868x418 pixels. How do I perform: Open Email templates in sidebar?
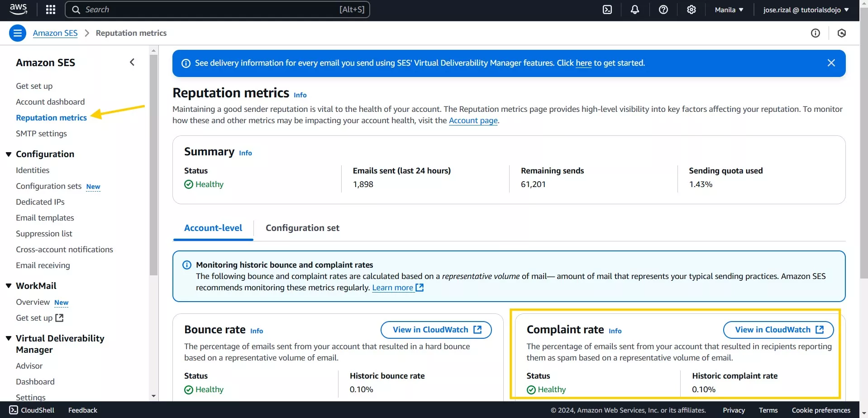(45, 218)
